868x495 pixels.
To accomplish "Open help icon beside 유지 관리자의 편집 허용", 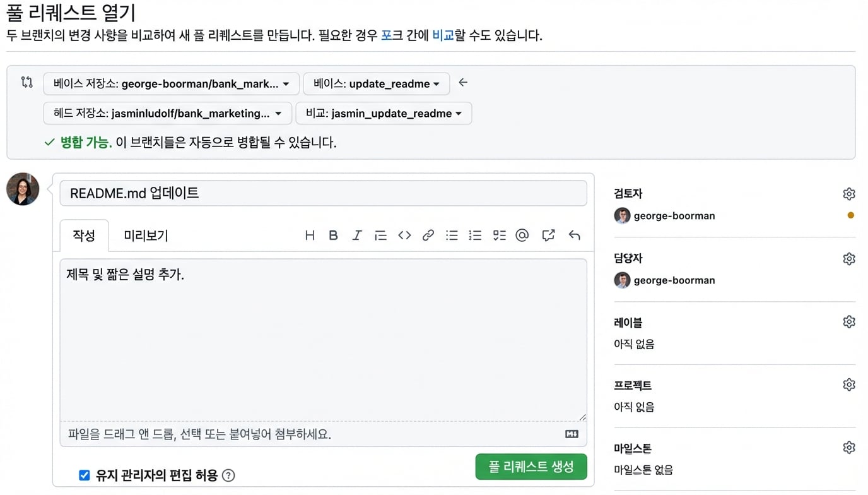I will 229,475.
